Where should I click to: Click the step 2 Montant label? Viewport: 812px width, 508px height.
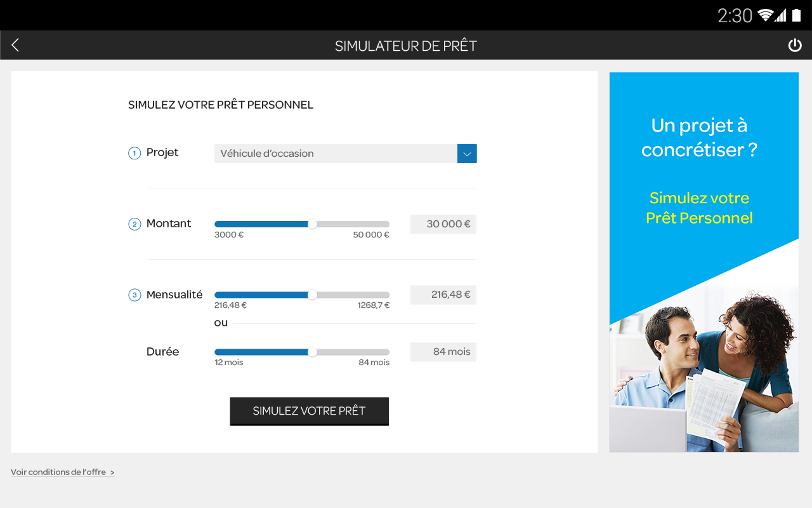169,224
